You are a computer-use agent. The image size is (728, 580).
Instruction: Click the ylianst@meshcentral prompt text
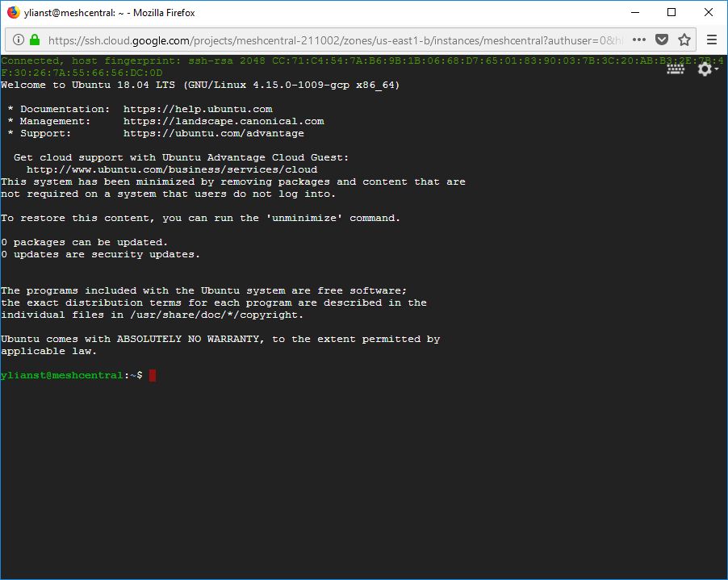coord(61,375)
